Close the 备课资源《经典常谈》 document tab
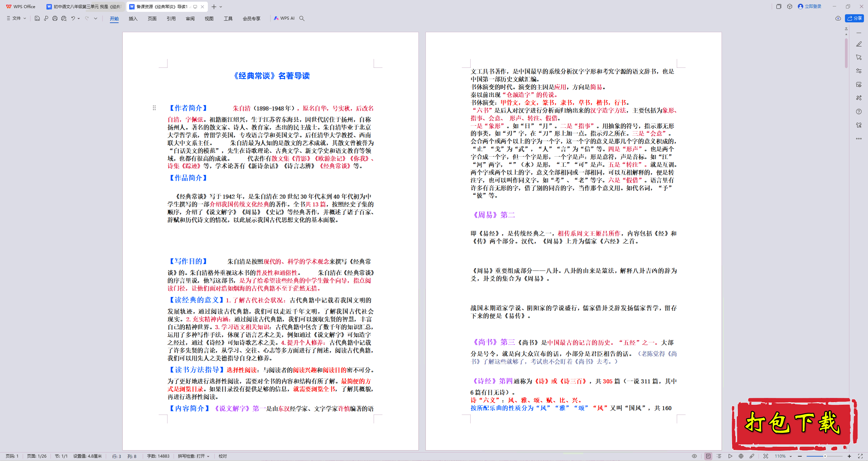 (202, 6)
